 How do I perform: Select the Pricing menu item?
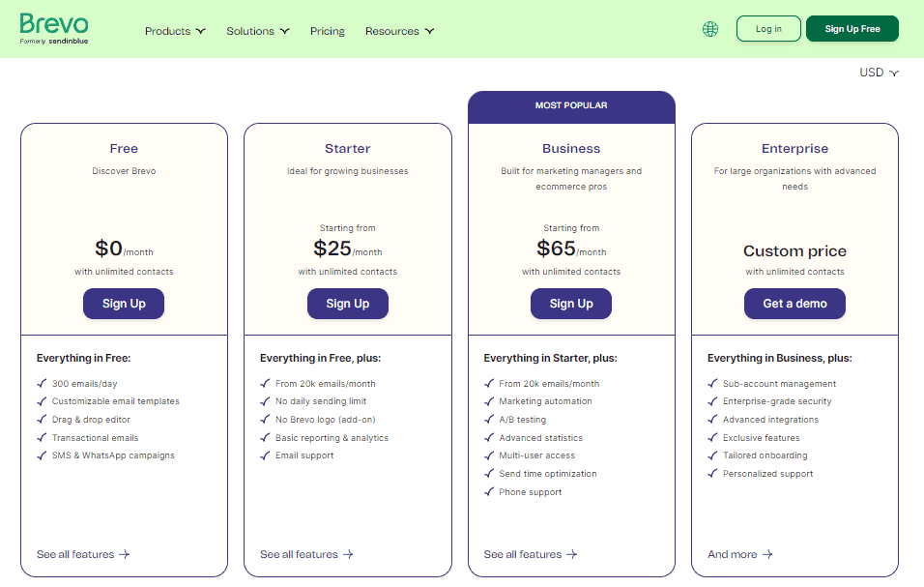[327, 31]
